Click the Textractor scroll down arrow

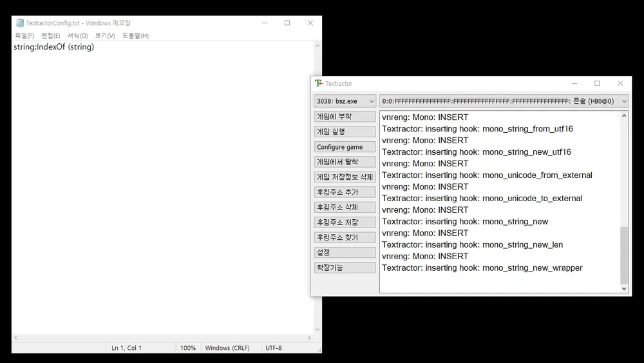coord(624,289)
